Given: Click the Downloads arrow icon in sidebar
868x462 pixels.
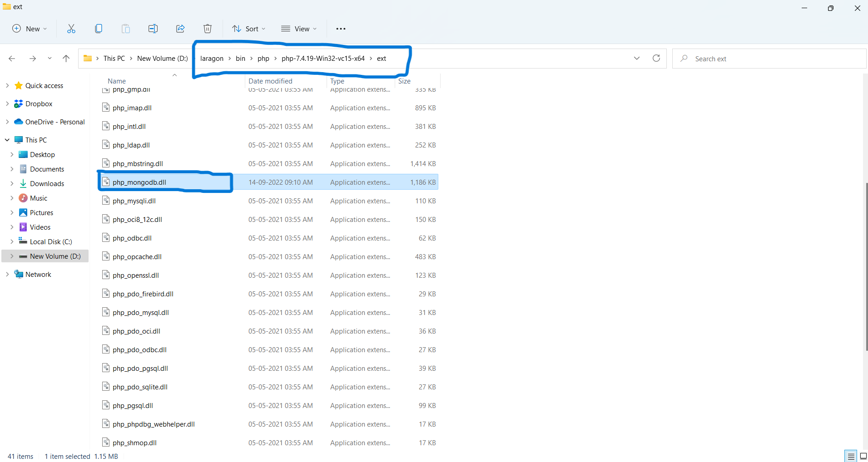Looking at the screenshot, I should pyautogui.click(x=23, y=183).
